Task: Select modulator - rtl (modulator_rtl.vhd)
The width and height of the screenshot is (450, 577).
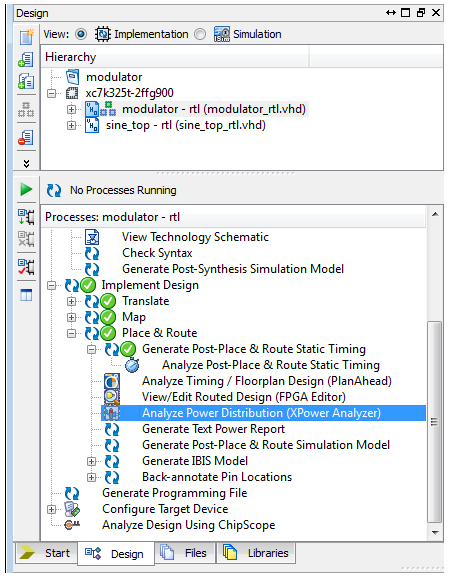Action: click(x=214, y=109)
